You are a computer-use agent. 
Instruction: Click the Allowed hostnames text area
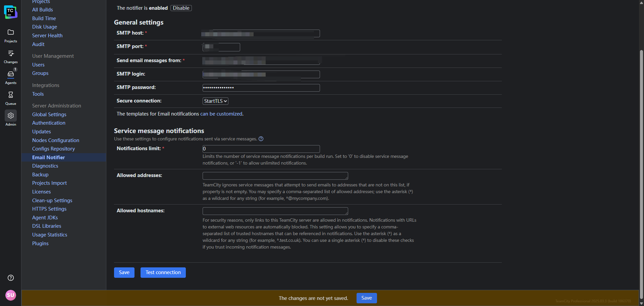pos(275,211)
